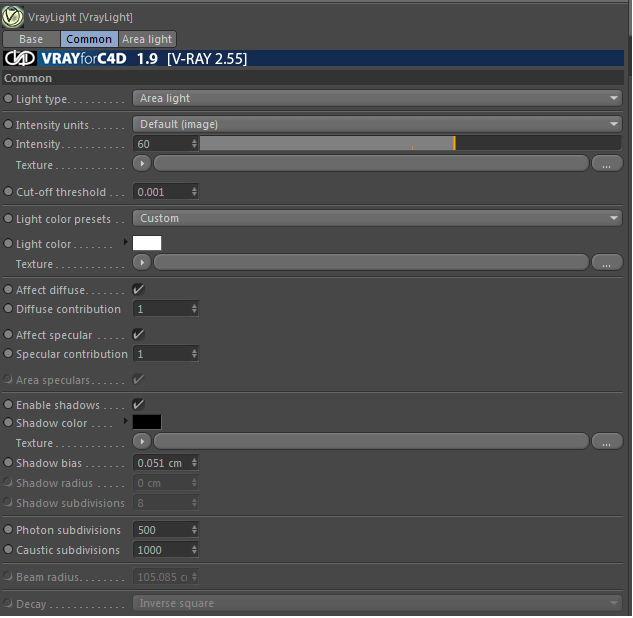
Task: Click the Specular contribution stepper arrows
Action: tap(195, 354)
